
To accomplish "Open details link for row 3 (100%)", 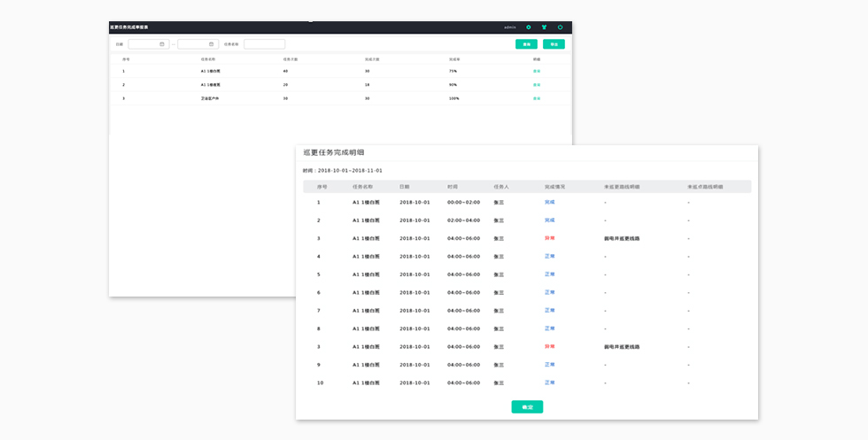I will (537, 98).
